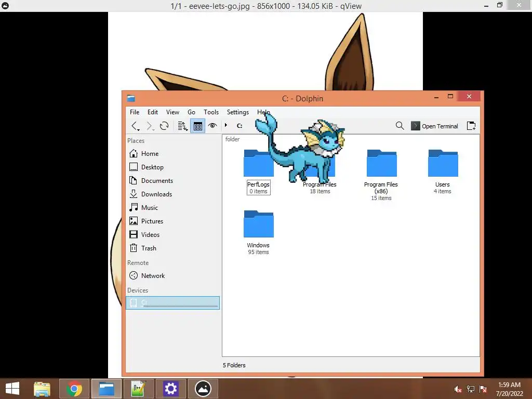Go back with the Dolphin back arrow

click(136, 126)
